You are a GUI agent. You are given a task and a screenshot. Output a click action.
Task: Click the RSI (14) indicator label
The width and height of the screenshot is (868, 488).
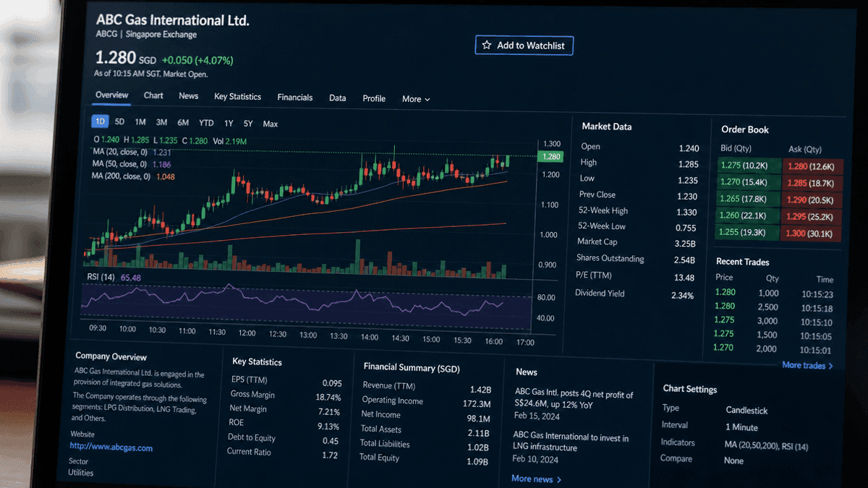click(x=101, y=277)
